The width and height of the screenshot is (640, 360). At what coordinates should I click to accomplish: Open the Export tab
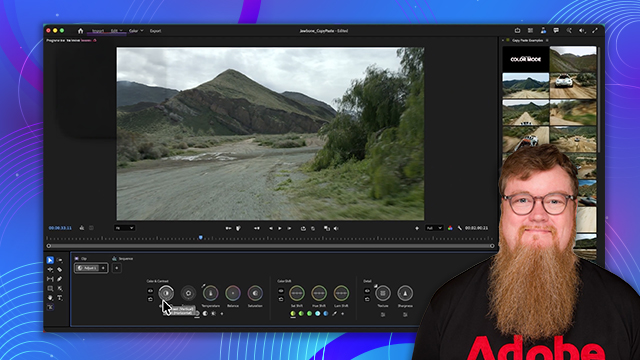[x=155, y=31]
